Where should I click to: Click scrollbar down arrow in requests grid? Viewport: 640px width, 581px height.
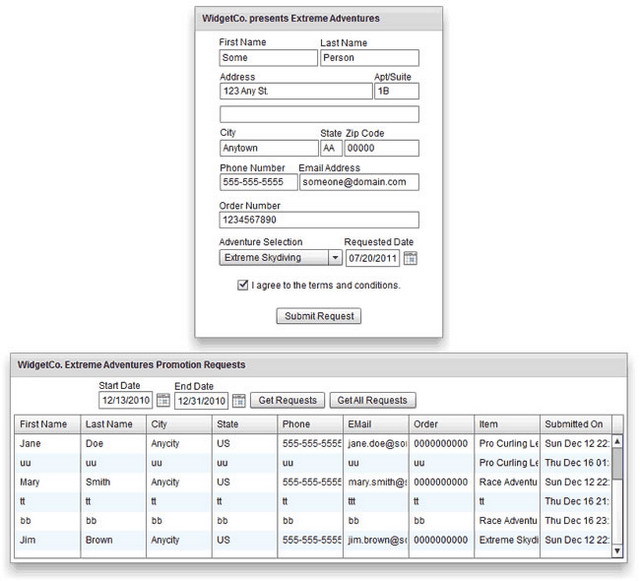[x=618, y=551]
